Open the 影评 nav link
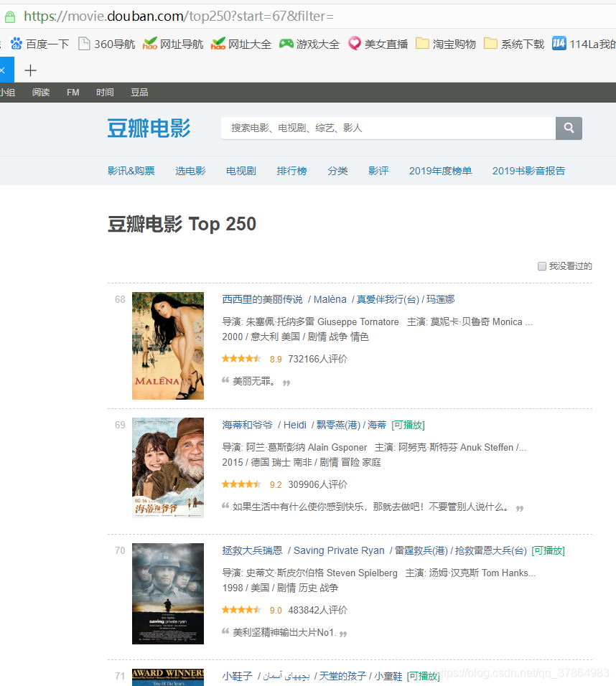 [378, 171]
